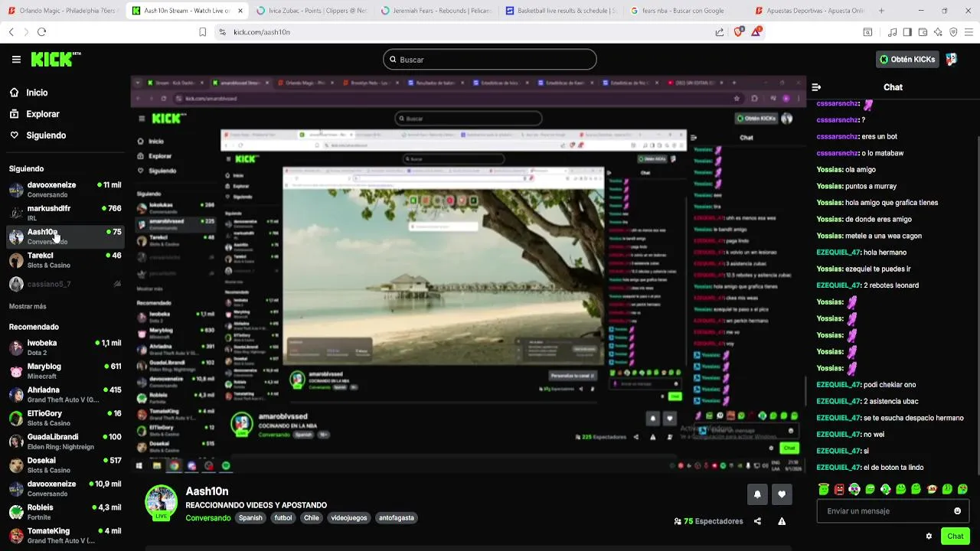Click the videojuegos tag
The width and height of the screenshot is (980, 551).
click(x=349, y=518)
